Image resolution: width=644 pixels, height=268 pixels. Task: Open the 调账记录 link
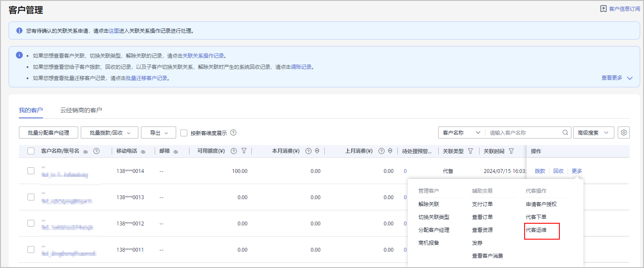301,67
